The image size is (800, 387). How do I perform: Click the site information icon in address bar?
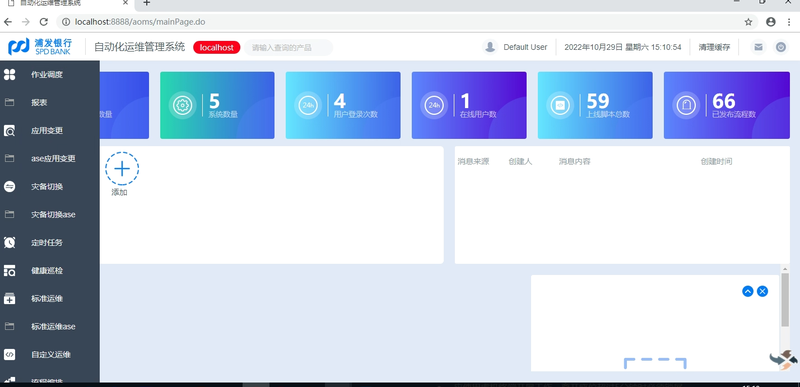click(66, 22)
